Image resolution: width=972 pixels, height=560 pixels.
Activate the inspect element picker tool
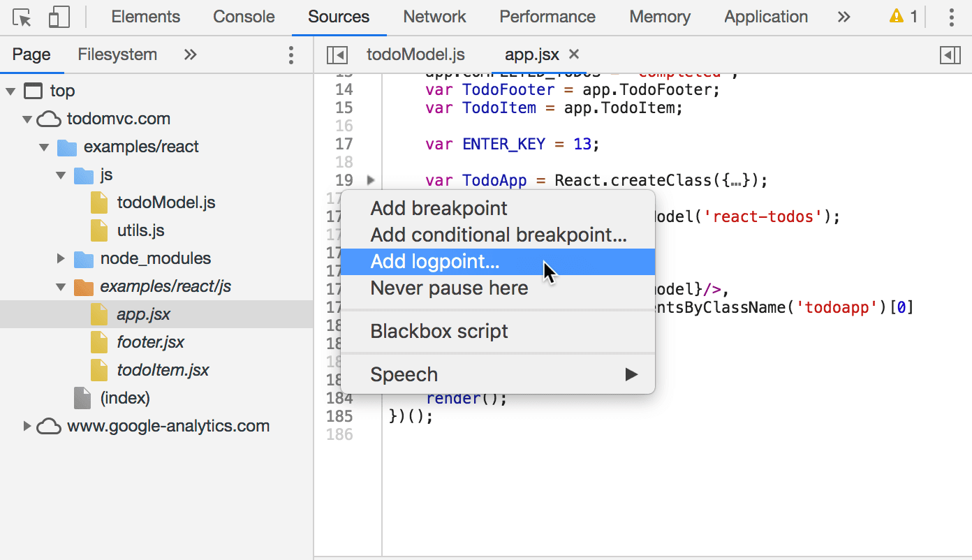21,17
